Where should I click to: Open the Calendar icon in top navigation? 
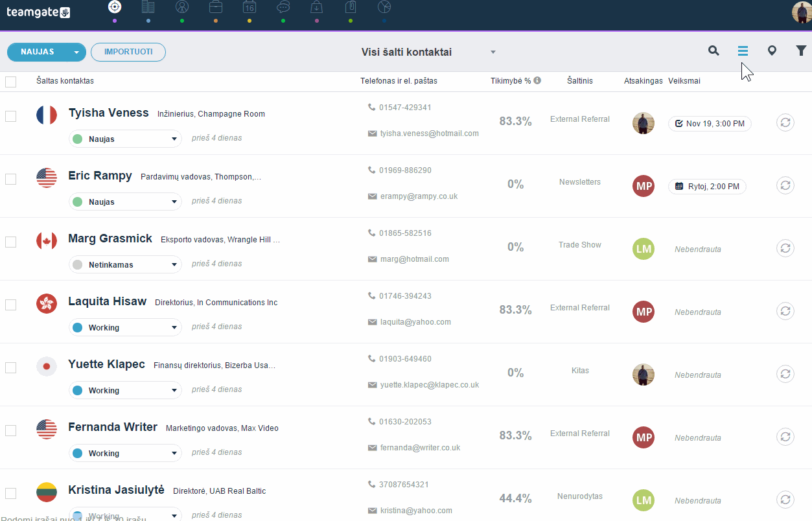coord(249,7)
